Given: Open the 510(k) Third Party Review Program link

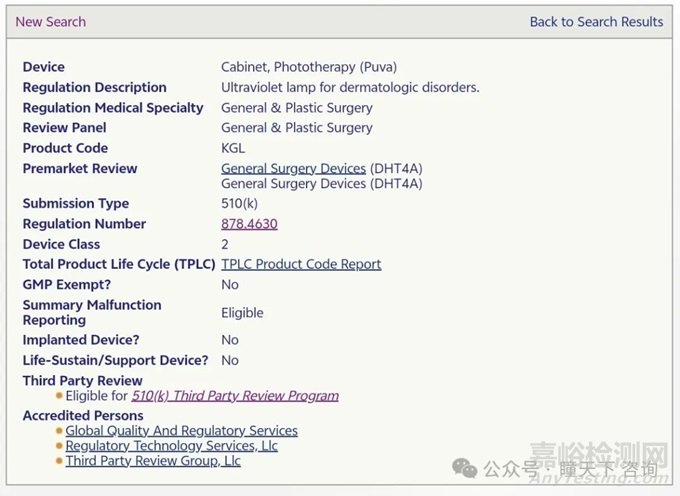Looking at the screenshot, I should coord(235,395).
